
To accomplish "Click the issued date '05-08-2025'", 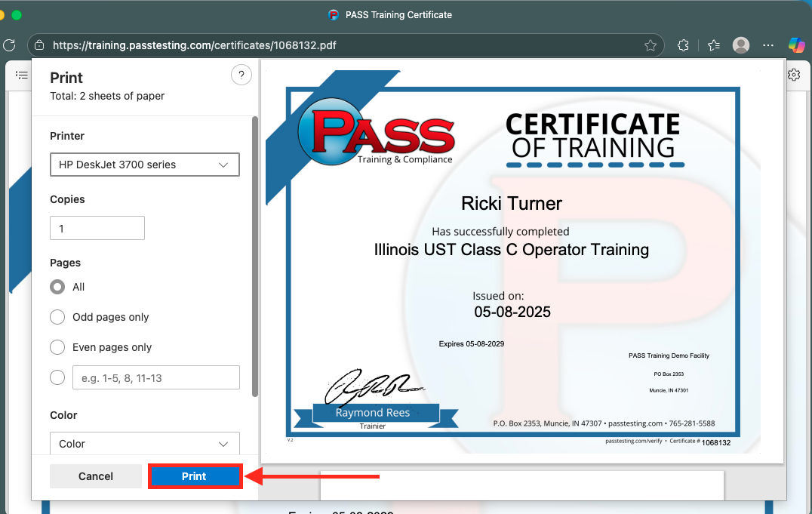I will pyautogui.click(x=512, y=312).
